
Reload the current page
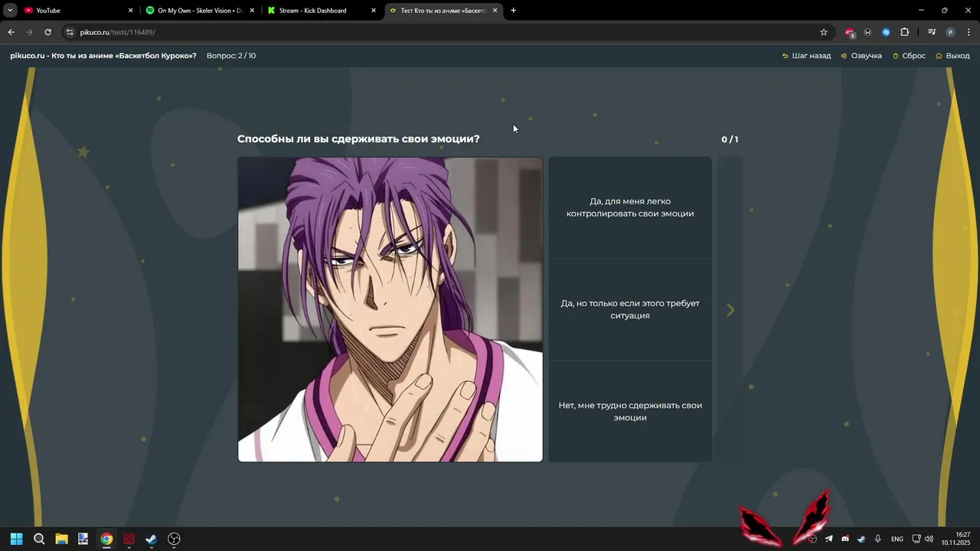(x=47, y=32)
